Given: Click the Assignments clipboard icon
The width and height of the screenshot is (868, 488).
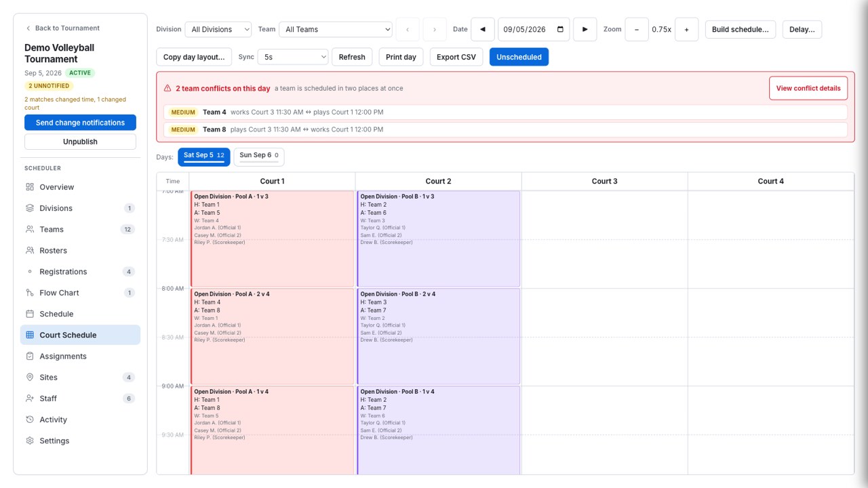Looking at the screenshot, I should (x=30, y=356).
